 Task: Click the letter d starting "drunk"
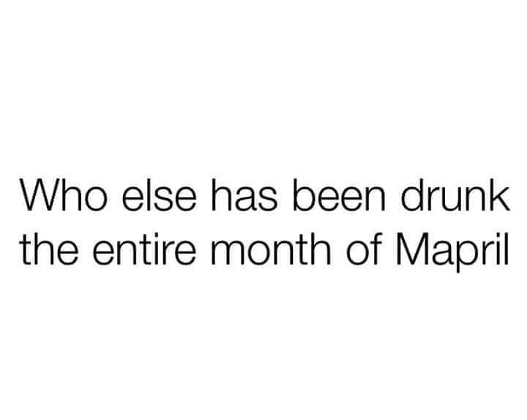(412, 195)
